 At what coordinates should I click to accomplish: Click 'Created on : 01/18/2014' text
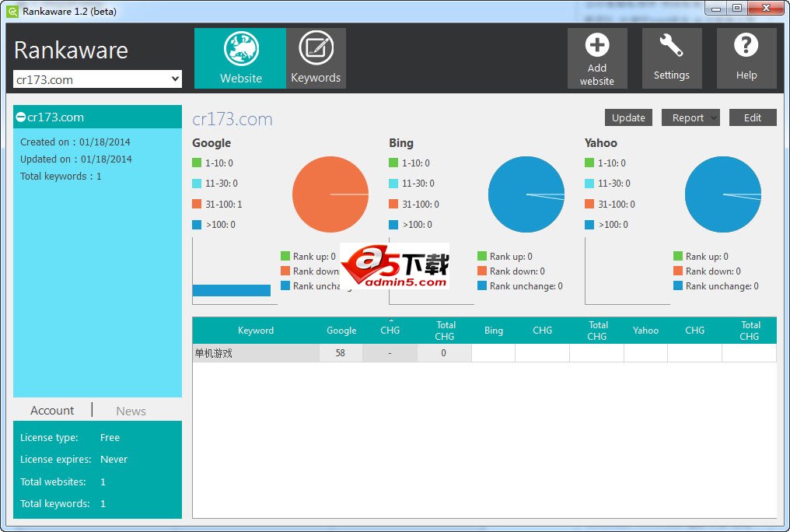[75, 142]
